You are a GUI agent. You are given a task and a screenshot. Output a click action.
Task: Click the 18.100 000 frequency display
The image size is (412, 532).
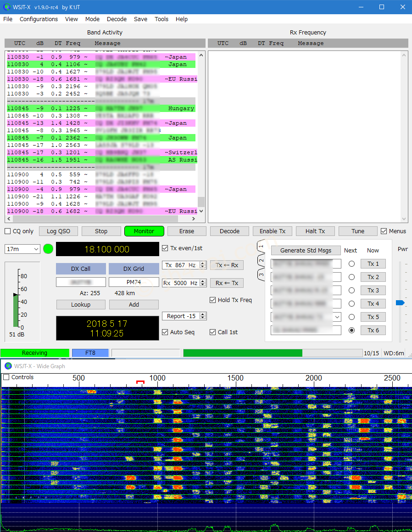107,249
